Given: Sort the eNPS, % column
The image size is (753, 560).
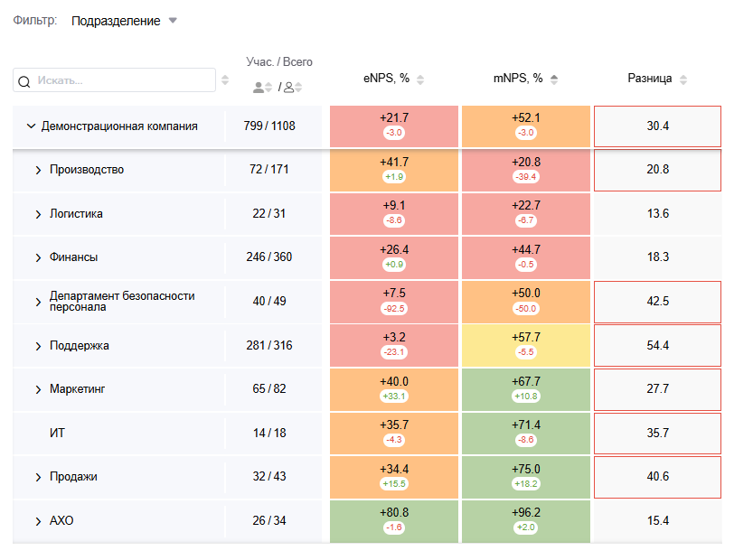Looking at the screenshot, I should coord(420,79).
